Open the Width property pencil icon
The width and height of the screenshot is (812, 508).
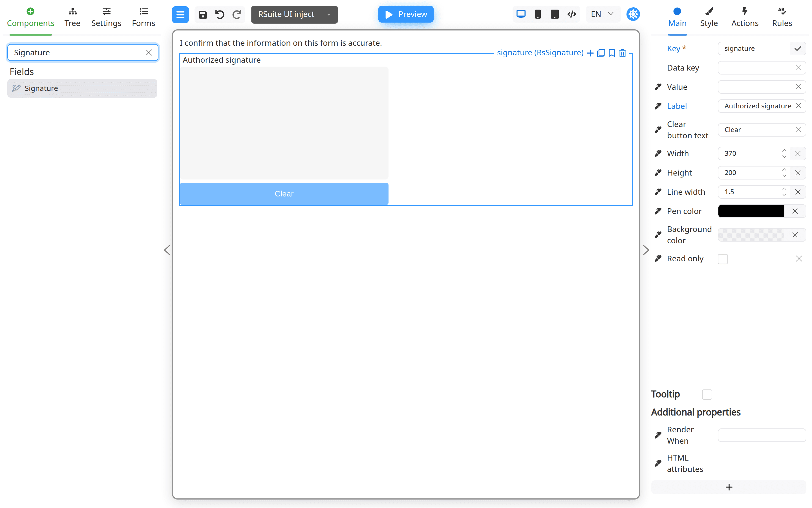point(658,154)
